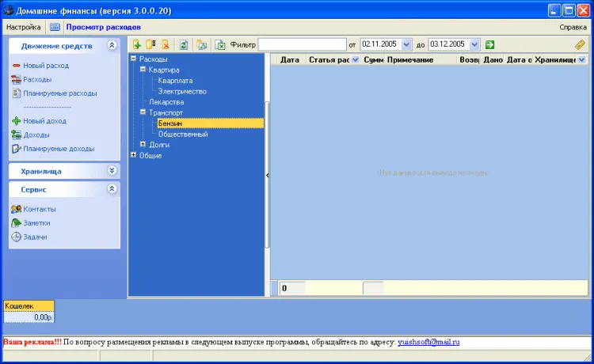Screen dimensions: 594x364
Task: Sort by the Примечание column header
Action: 410,60
